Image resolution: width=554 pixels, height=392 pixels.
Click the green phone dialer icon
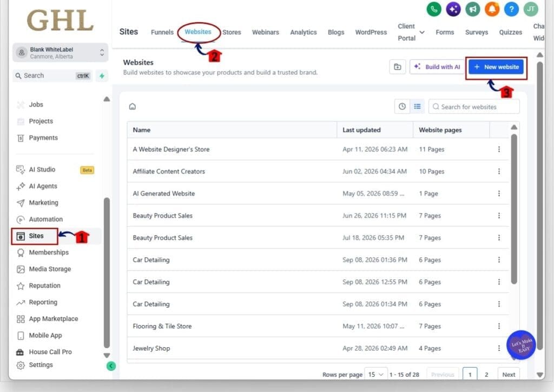click(x=434, y=9)
